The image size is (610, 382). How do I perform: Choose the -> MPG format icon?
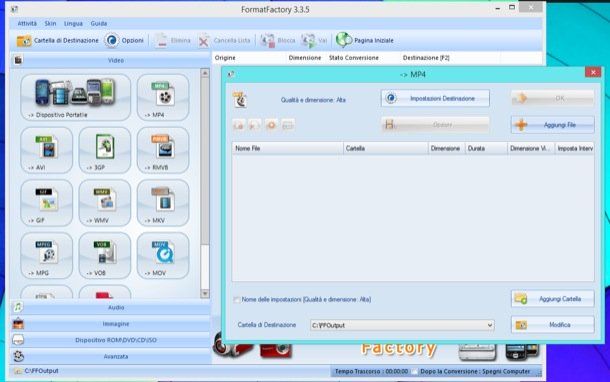[x=46, y=256]
